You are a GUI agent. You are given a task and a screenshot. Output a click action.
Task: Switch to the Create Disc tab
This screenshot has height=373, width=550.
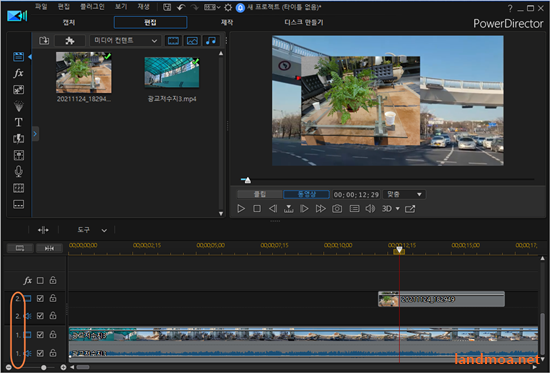[x=304, y=22]
